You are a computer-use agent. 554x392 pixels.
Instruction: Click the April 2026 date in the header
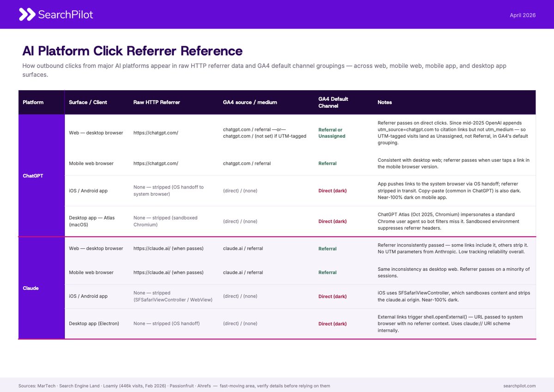pyautogui.click(x=522, y=15)
